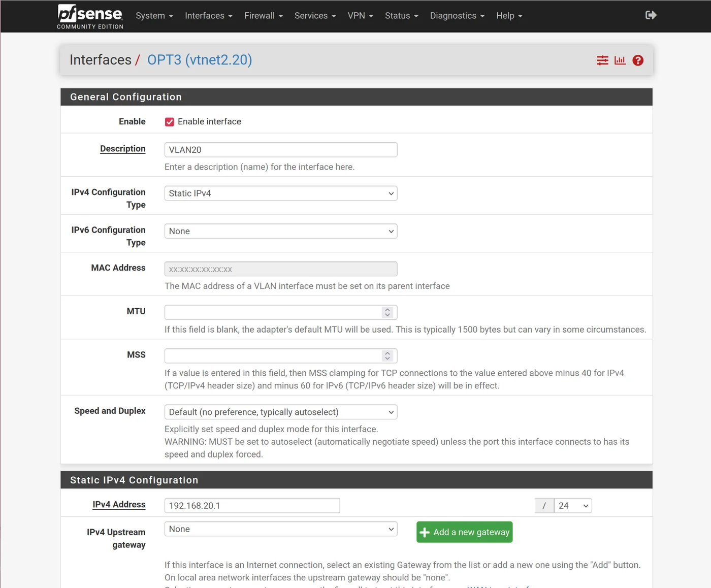This screenshot has width=711, height=588.
Task: Click the logout icon in top right
Action: (x=651, y=15)
